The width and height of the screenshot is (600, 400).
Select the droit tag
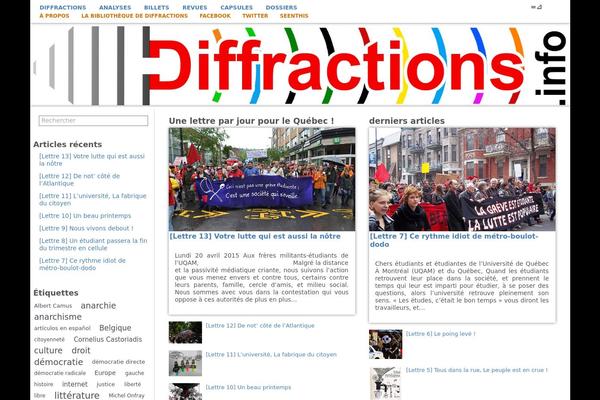(81, 350)
